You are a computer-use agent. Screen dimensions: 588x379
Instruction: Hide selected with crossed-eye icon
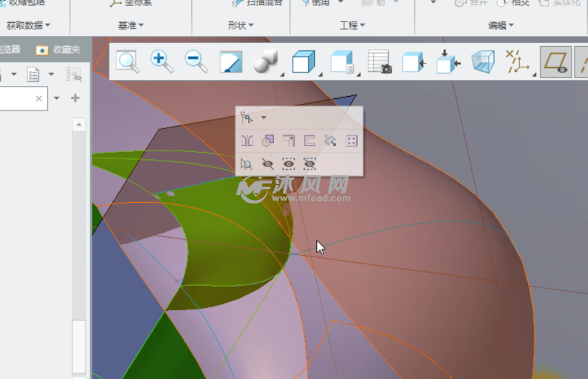point(267,164)
